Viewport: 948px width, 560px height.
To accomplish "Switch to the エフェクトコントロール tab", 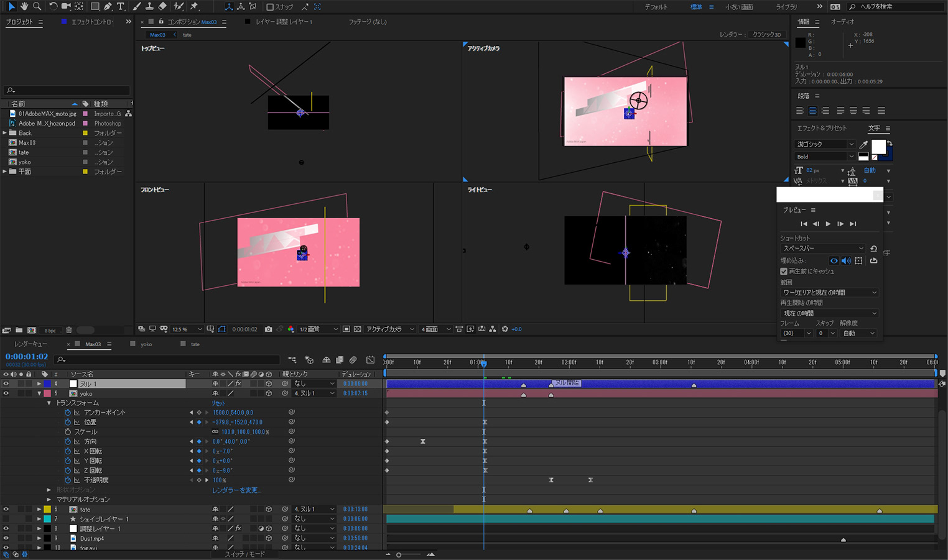I will 92,22.
